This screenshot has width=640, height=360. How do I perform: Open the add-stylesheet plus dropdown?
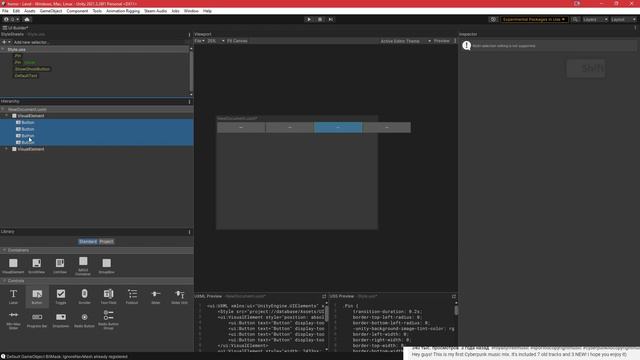click(6, 42)
